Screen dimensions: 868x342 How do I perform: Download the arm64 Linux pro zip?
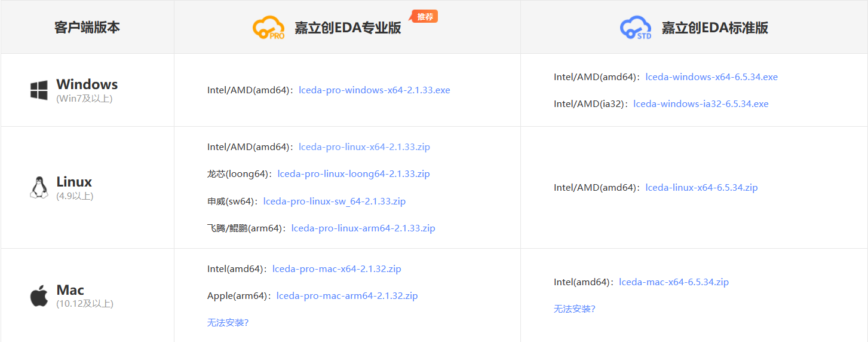click(x=363, y=228)
